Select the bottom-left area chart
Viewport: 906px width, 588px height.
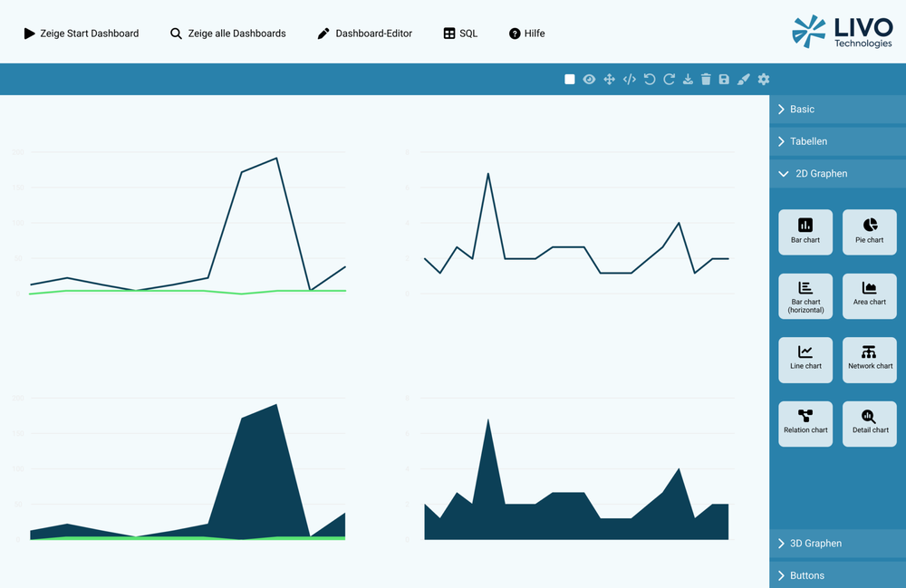(179, 469)
